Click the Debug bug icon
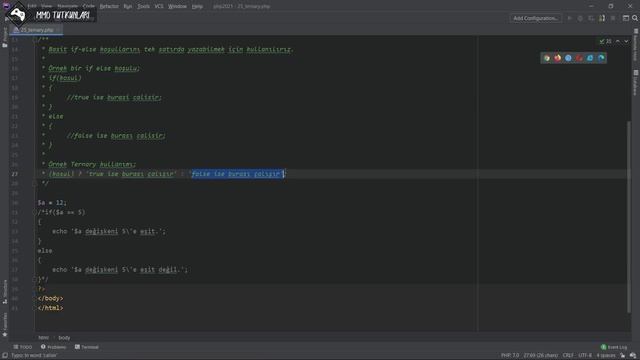Viewport: 640px width, 360px height. (580, 18)
